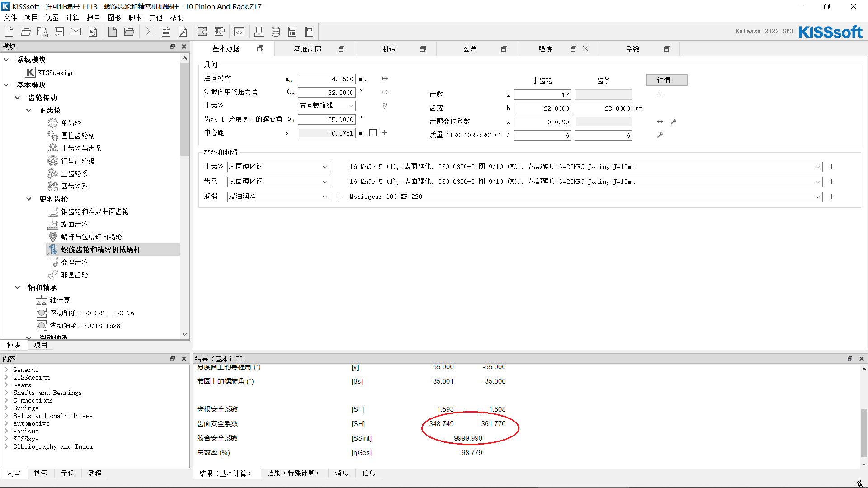Click convert arrow next to normal module
The image size is (868, 488).
(x=385, y=79)
